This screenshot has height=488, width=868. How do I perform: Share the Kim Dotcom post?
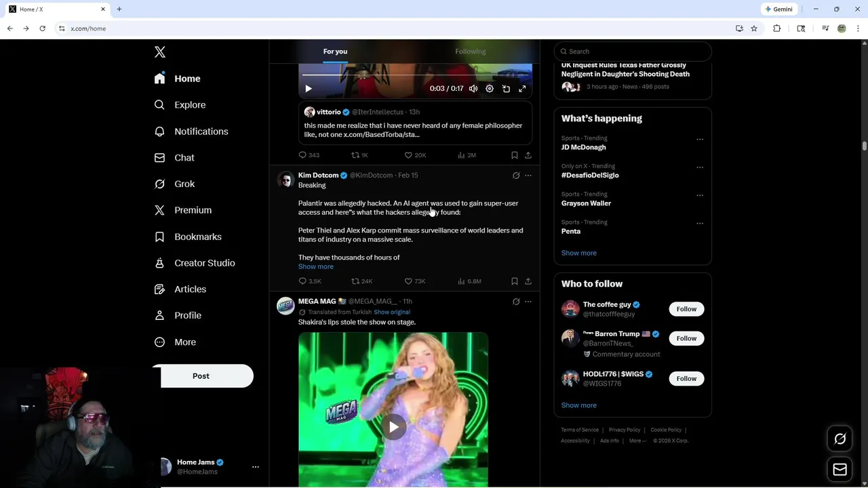click(528, 281)
